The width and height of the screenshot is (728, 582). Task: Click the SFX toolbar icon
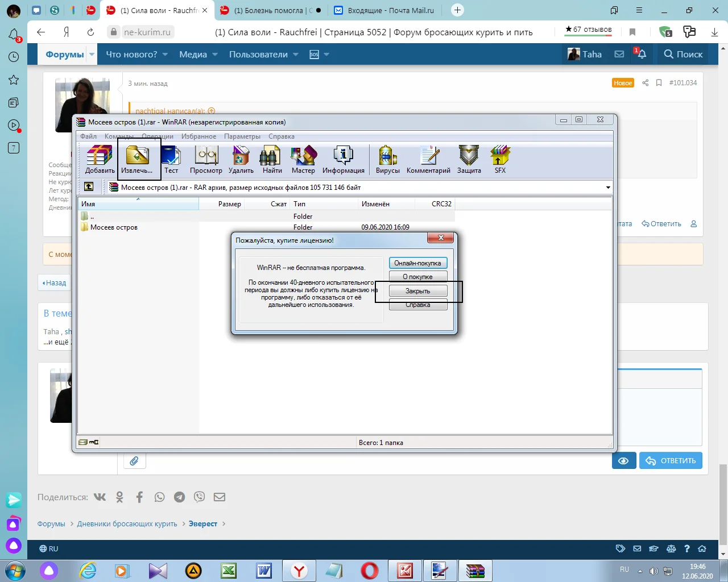500,159
